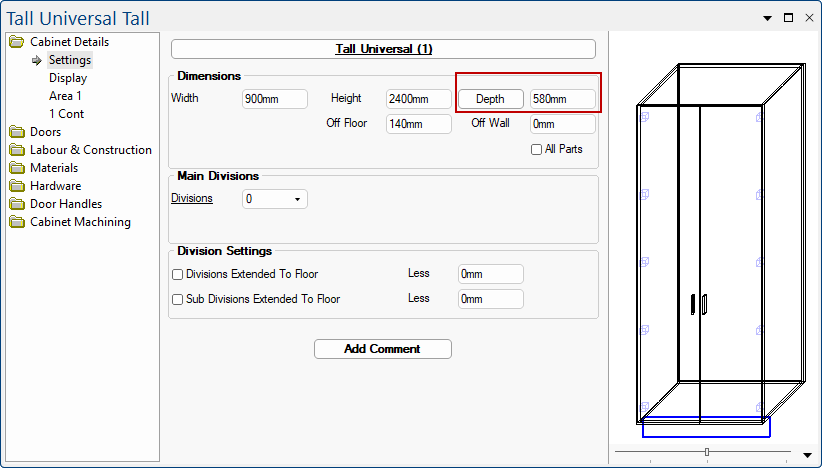Open the dropdown arrow below the preview
This screenshot has height=468, width=822.
807,455
